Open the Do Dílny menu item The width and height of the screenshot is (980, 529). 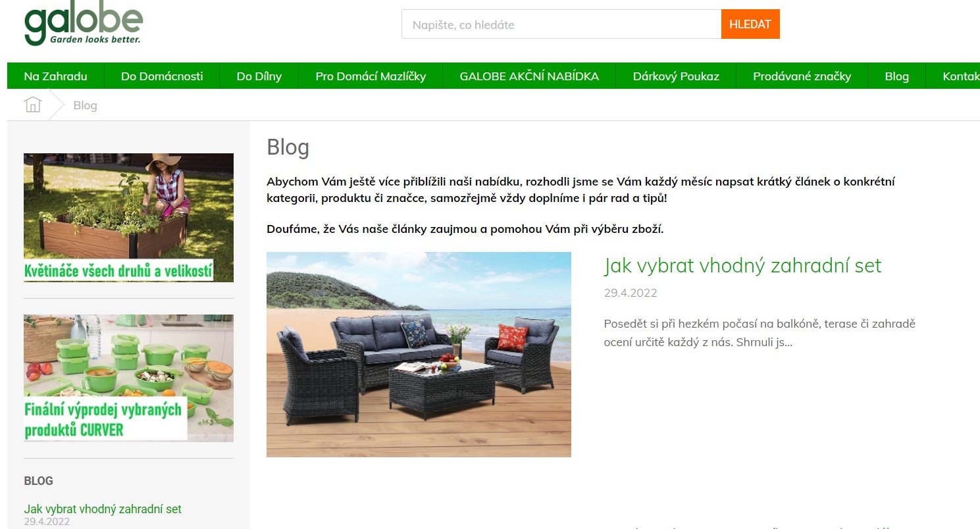tap(259, 76)
